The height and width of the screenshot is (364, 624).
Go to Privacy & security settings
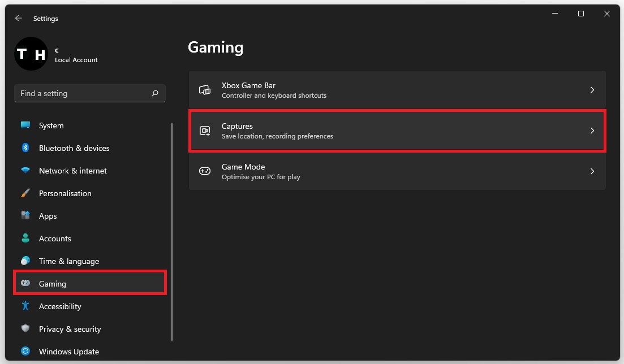click(70, 329)
